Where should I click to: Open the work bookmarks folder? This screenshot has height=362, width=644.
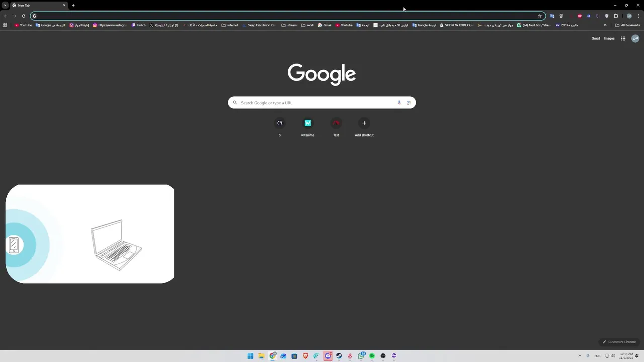click(307, 25)
